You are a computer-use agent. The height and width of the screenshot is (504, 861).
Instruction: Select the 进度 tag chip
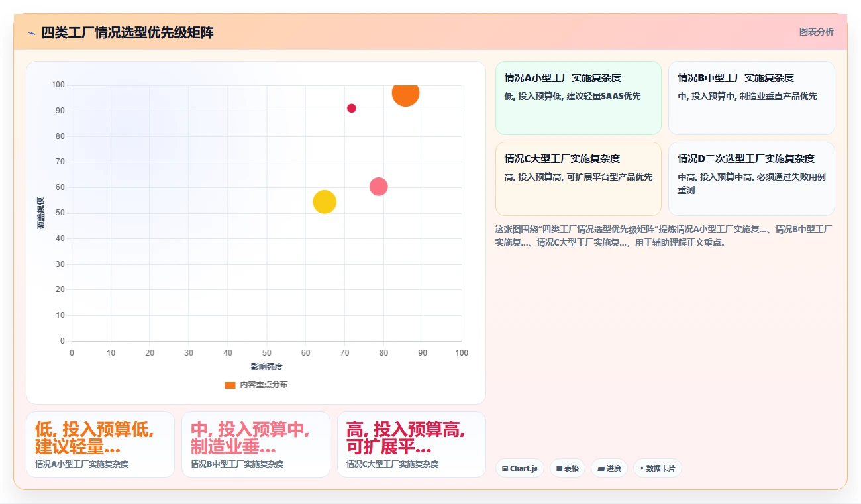coord(609,468)
